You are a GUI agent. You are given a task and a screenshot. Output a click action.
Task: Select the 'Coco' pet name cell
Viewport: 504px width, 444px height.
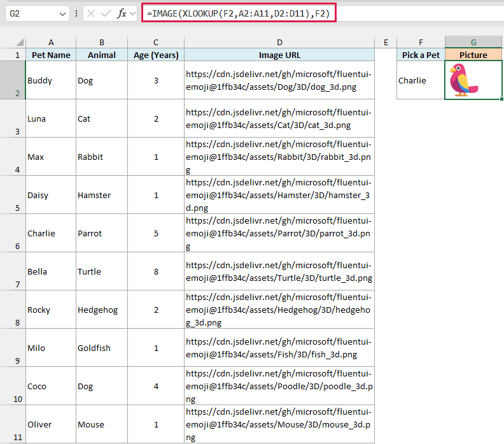point(51,386)
